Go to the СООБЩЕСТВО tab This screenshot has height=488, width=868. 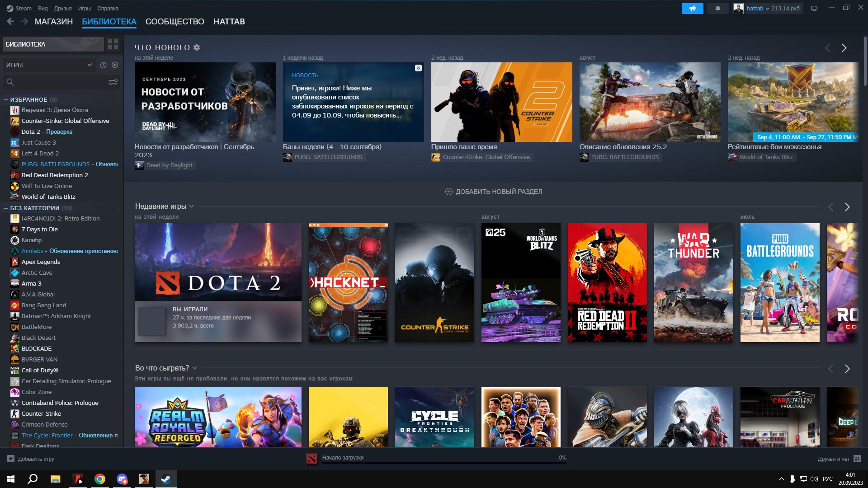tap(175, 21)
